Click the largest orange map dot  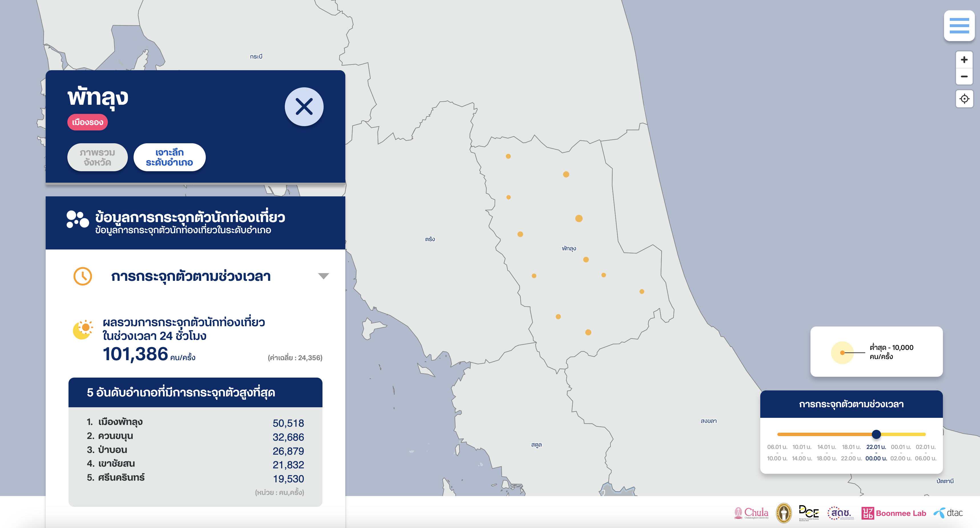[x=579, y=218]
